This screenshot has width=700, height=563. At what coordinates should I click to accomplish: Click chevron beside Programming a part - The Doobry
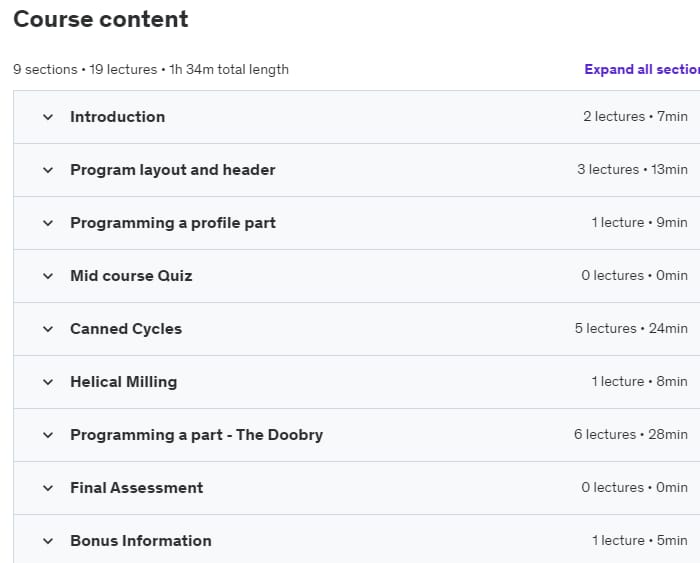click(48, 435)
